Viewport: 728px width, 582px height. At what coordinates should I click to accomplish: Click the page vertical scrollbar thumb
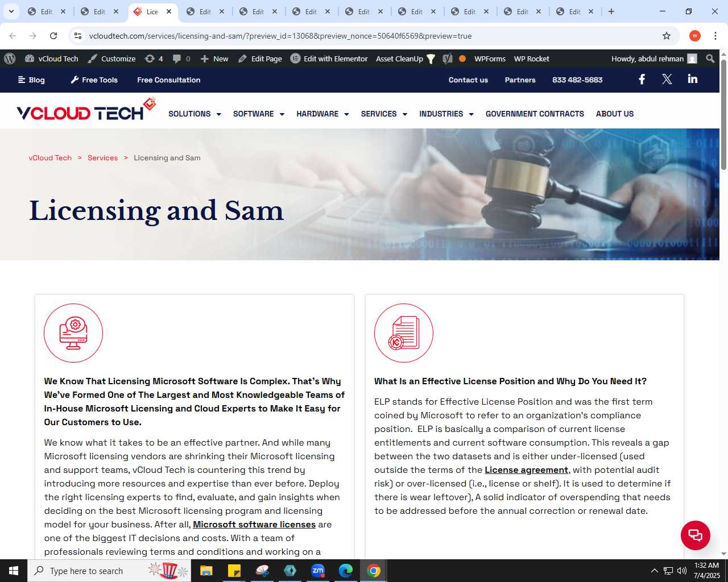tap(723, 114)
